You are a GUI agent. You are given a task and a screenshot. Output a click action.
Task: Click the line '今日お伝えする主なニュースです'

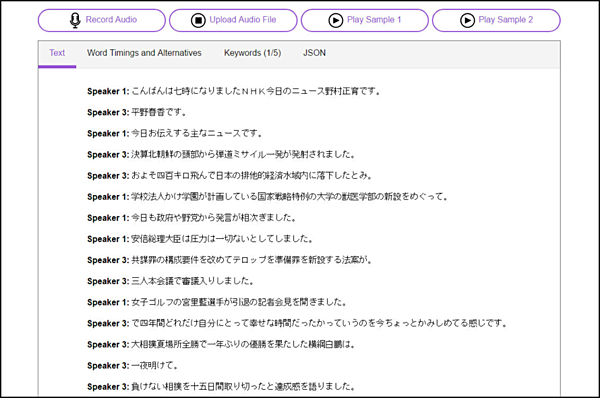pos(175,134)
